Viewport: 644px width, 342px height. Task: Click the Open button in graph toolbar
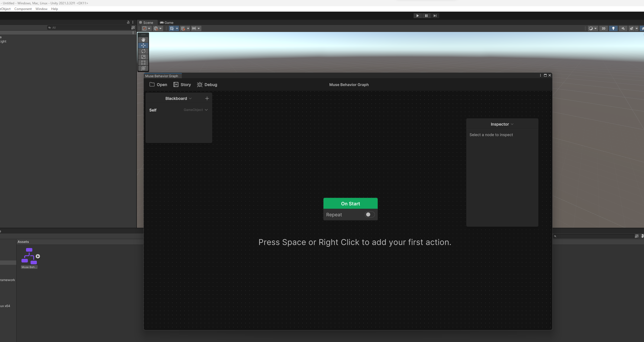[x=158, y=85]
